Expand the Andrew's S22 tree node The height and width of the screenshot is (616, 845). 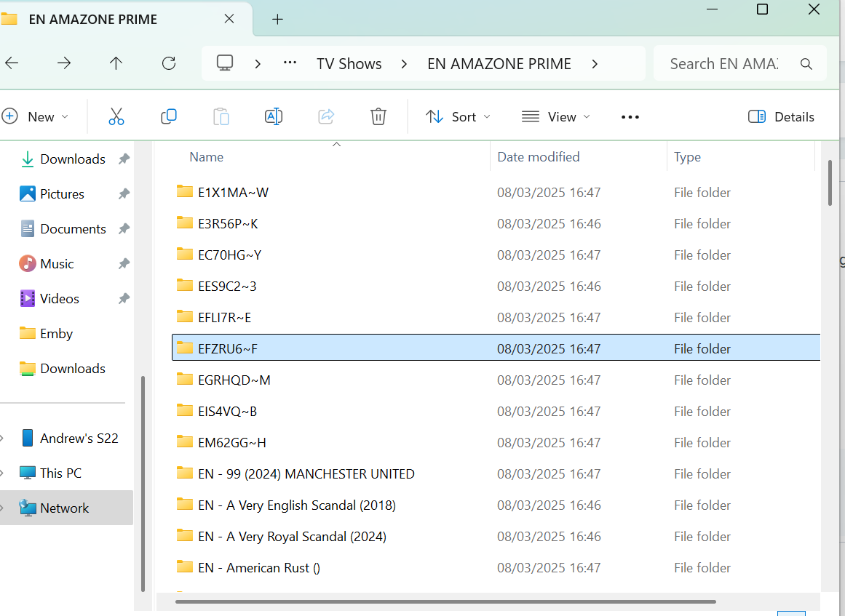tap(3, 439)
